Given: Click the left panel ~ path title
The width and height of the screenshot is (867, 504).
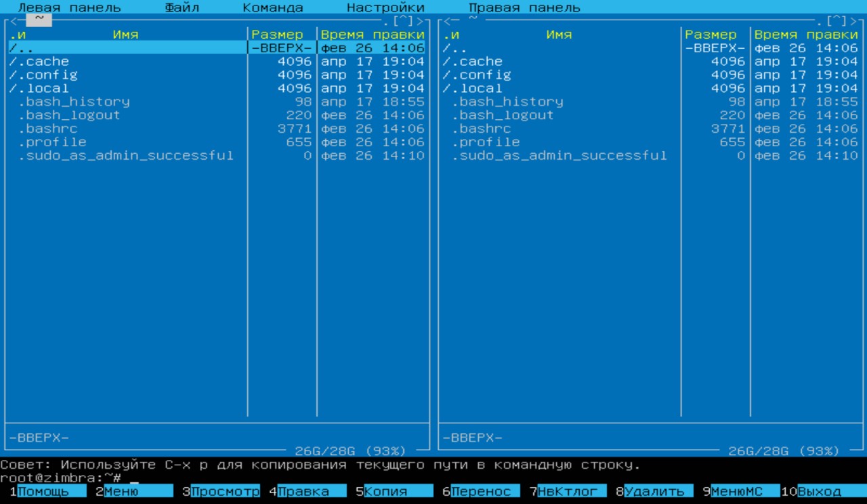Looking at the screenshot, I should click(x=39, y=20).
